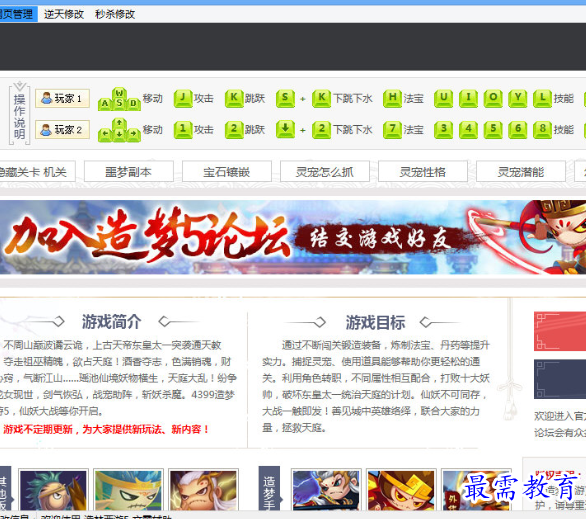The width and height of the screenshot is (586, 519).
Task: Click the 玩家 1 button
Action: (x=62, y=98)
